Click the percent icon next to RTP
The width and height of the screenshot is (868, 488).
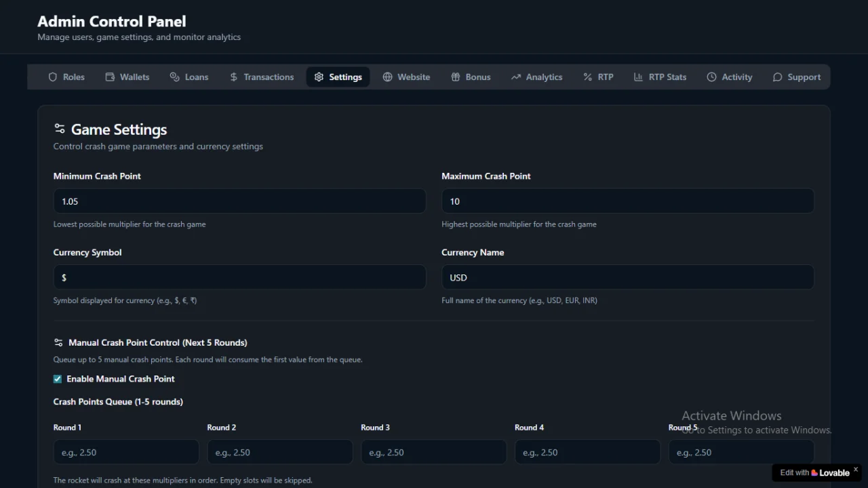[x=587, y=77]
